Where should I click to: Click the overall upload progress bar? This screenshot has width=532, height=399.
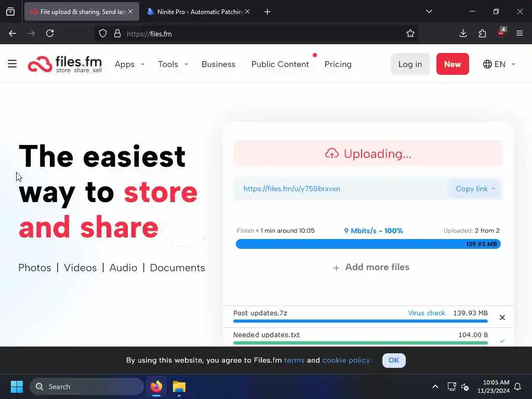[x=368, y=244]
